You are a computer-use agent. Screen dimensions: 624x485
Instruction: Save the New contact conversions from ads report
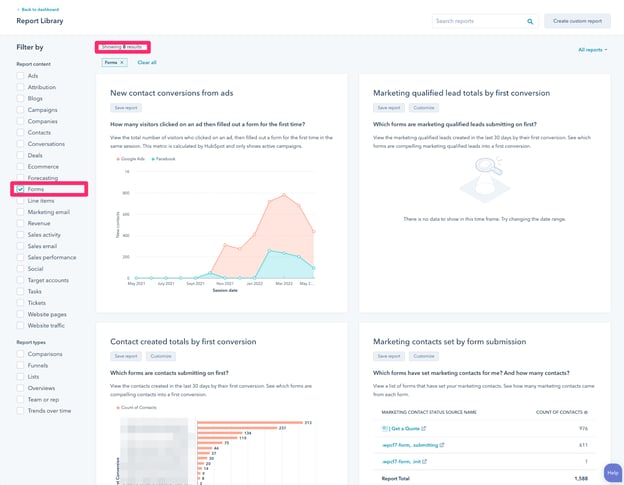(126, 108)
